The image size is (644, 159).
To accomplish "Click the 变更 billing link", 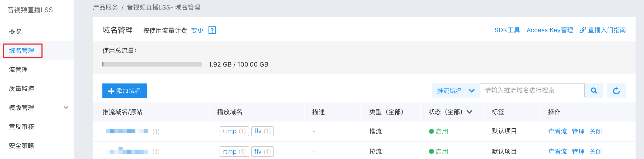I will click(197, 30).
